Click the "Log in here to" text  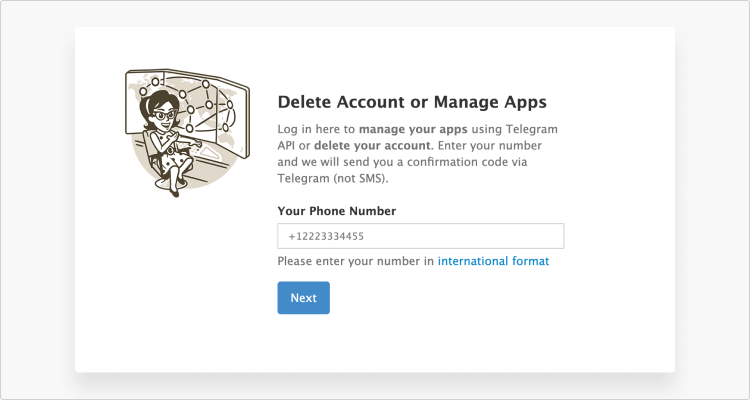click(315, 129)
